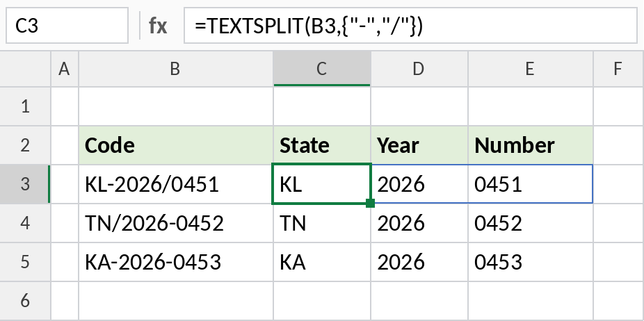Select column B header
The width and height of the screenshot is (644, 321).
pos(176,69)
